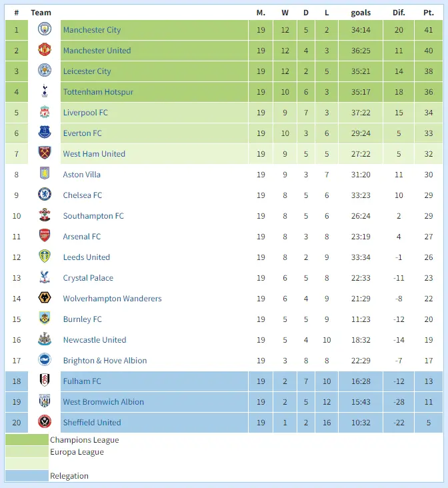Click the Tottenham Hotspur crest icon
This screenshot has width=448, height=488.
(45, 92)
